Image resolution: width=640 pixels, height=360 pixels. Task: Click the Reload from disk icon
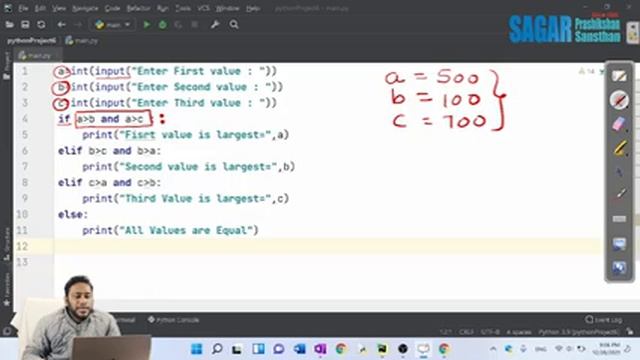tap(41, 25)
